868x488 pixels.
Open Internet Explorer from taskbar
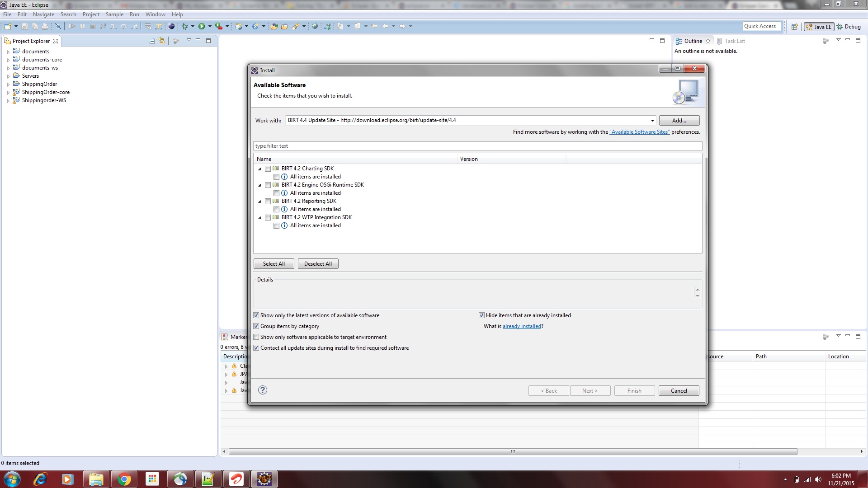point(40,479)
